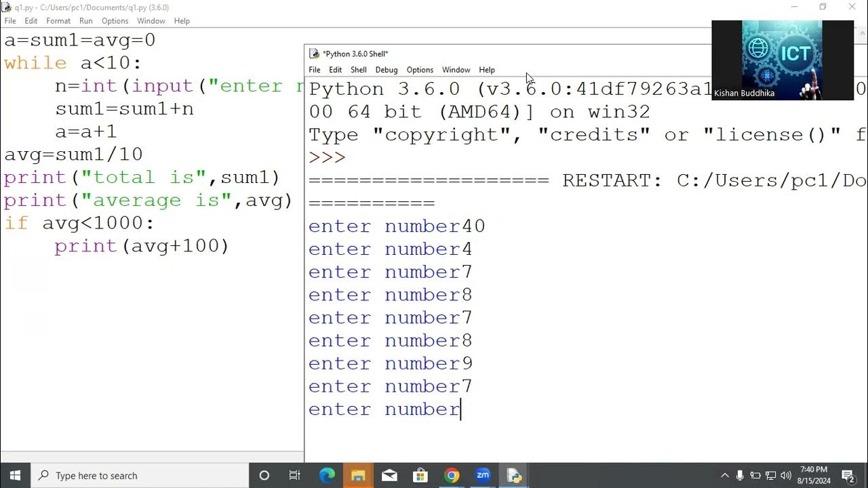868x488 pixels.
Task: Open Run menu in editor window
Action: pyautogui.click(x=86, y=21)
